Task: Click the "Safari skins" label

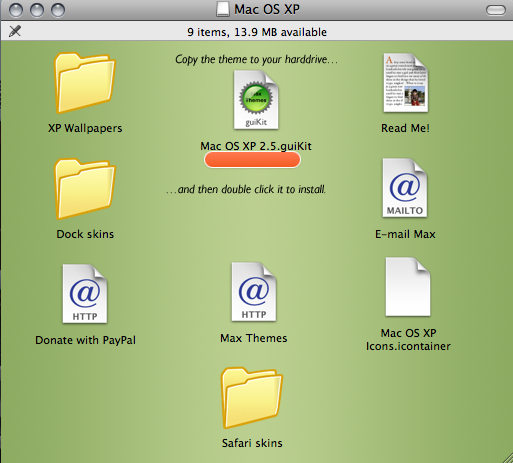Action: pos(252,443)
